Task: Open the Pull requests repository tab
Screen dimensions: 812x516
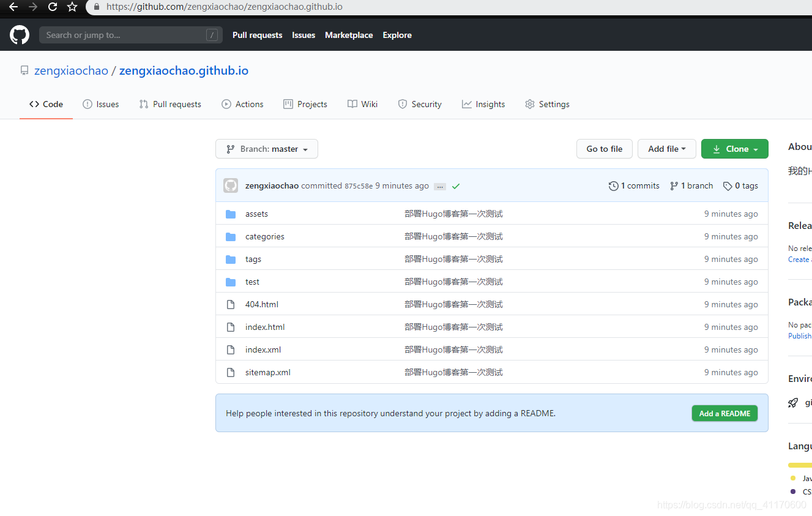Action: tap(170, 104)
